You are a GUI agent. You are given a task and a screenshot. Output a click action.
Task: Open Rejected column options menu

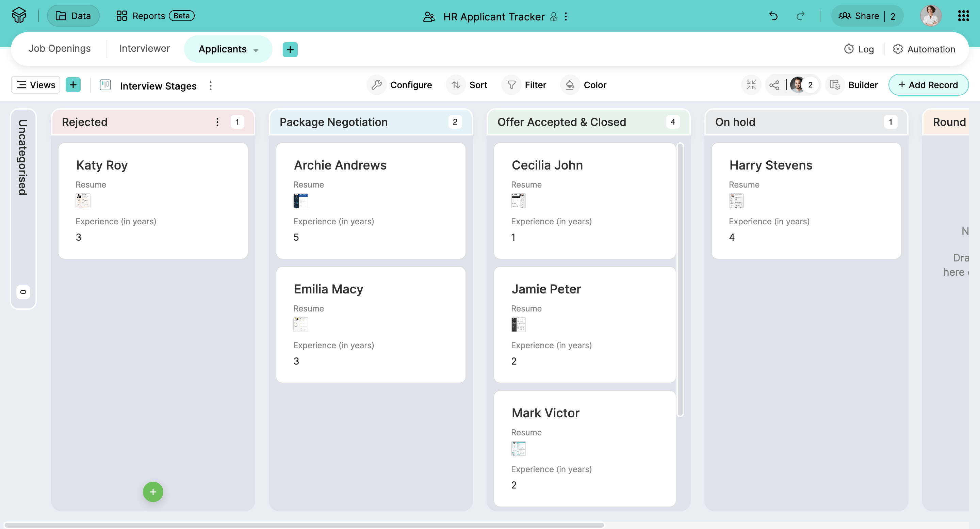click(217, 122)
